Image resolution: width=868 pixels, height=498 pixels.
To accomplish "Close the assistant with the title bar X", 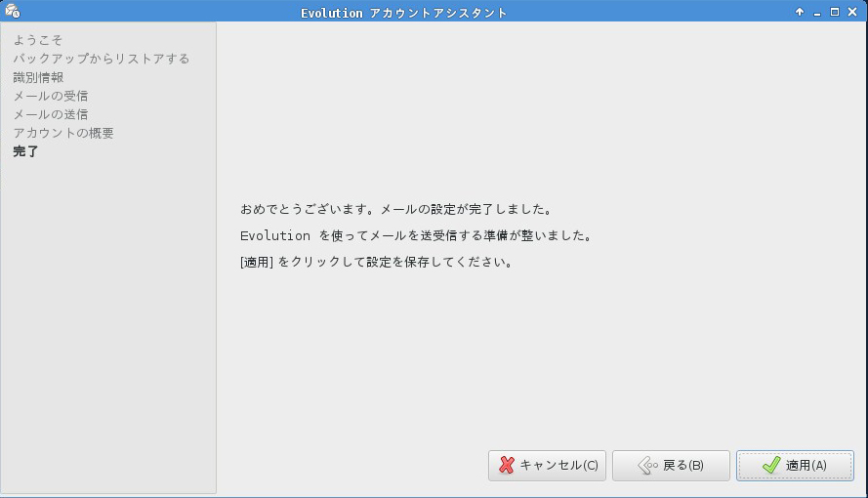I will pos(852,12).
